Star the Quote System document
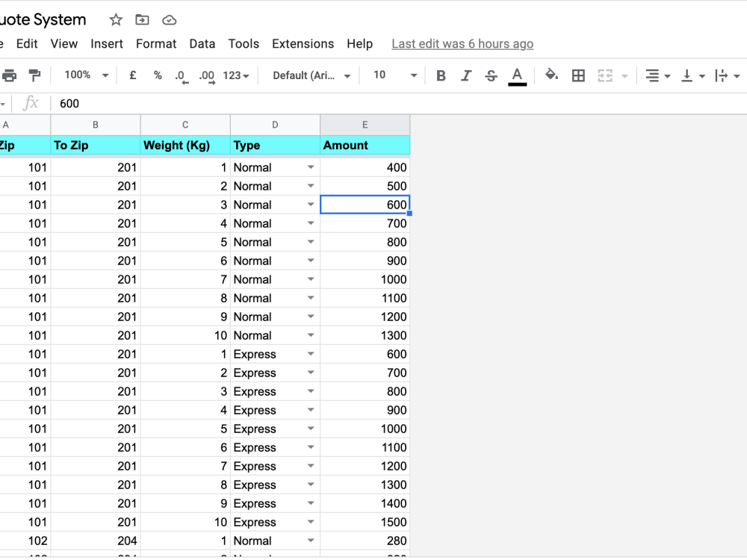 point(116,20)
